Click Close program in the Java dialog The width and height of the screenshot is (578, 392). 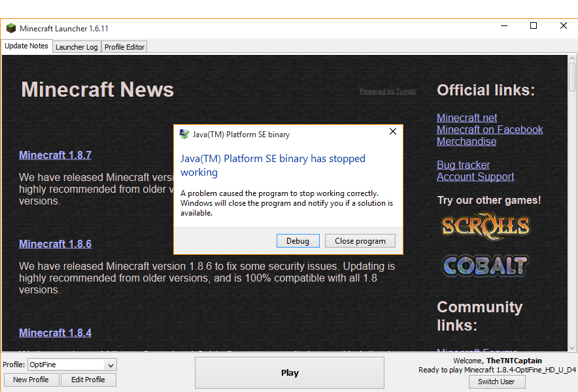click(x=360, y=241)
